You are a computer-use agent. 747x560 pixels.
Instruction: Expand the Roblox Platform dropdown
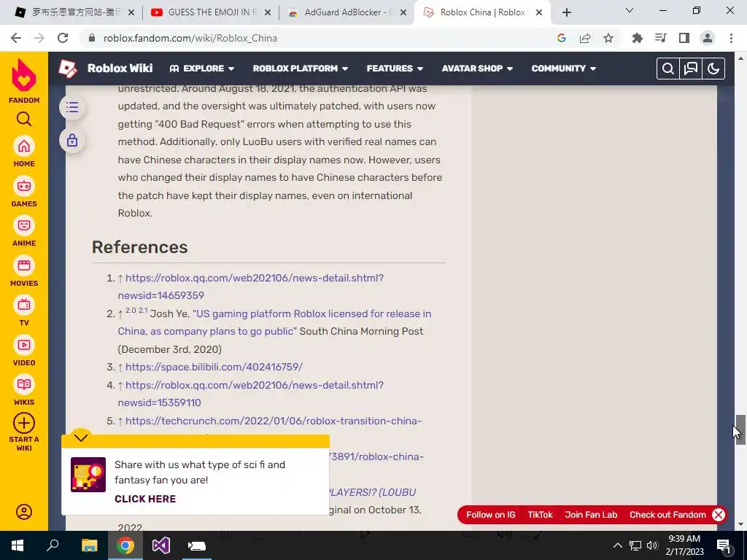point(300,69)
